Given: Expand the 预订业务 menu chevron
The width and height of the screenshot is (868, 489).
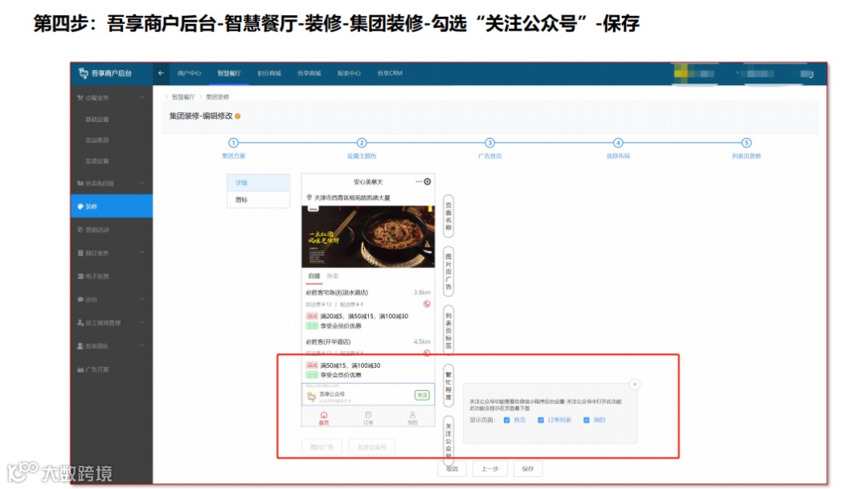Looking at the screenshot, I should pyautogui.click(x=142, y=253).
